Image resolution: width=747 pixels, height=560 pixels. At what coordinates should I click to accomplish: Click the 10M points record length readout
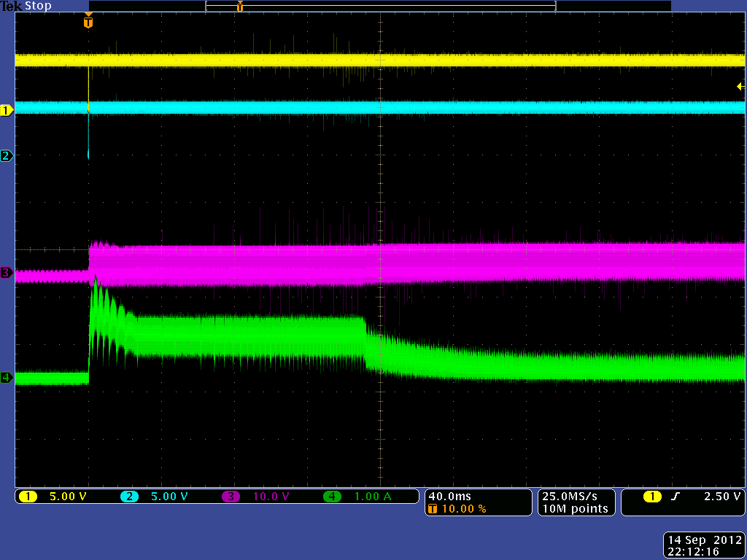(x=576, y=509)
